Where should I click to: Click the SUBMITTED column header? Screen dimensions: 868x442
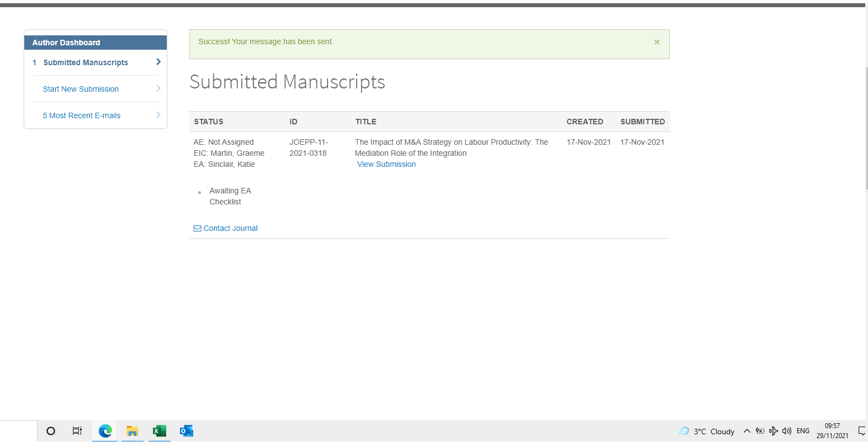click(x=642, y=122)
